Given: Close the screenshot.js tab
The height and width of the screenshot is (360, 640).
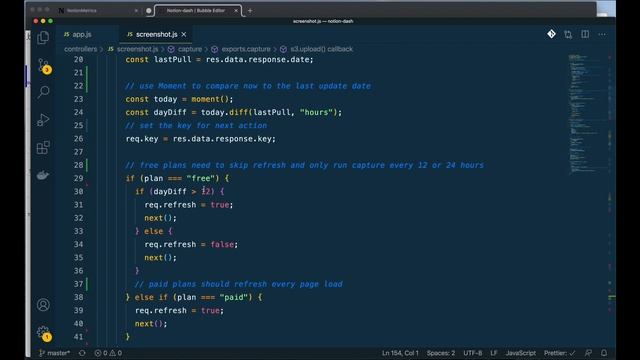Looking at the screenshot, I should click(184, 34).
